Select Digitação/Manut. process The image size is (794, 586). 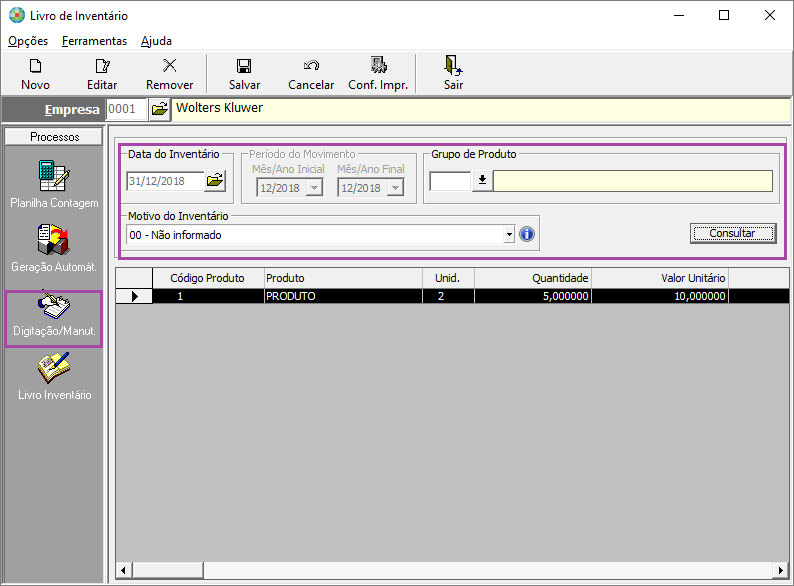coord(54,319)
